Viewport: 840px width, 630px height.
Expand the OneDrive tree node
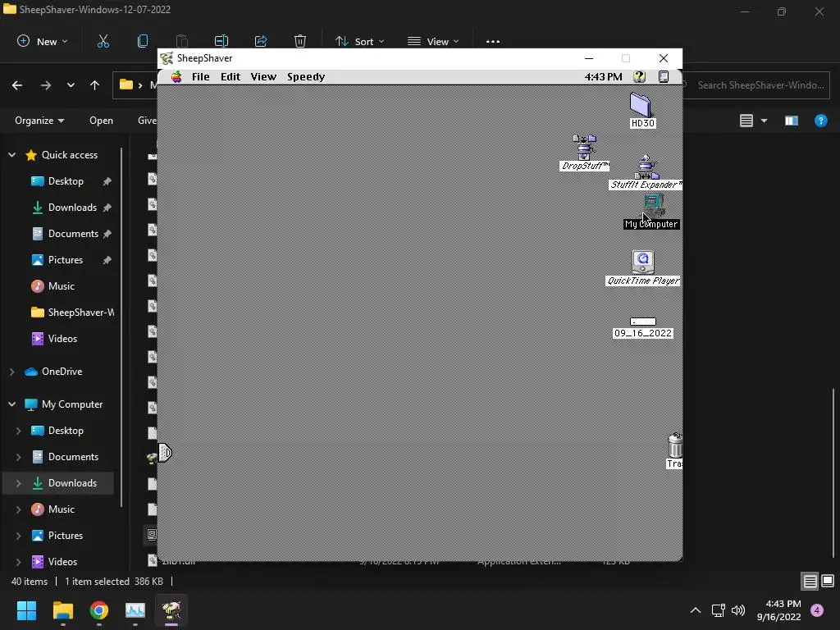coord(11,372)
